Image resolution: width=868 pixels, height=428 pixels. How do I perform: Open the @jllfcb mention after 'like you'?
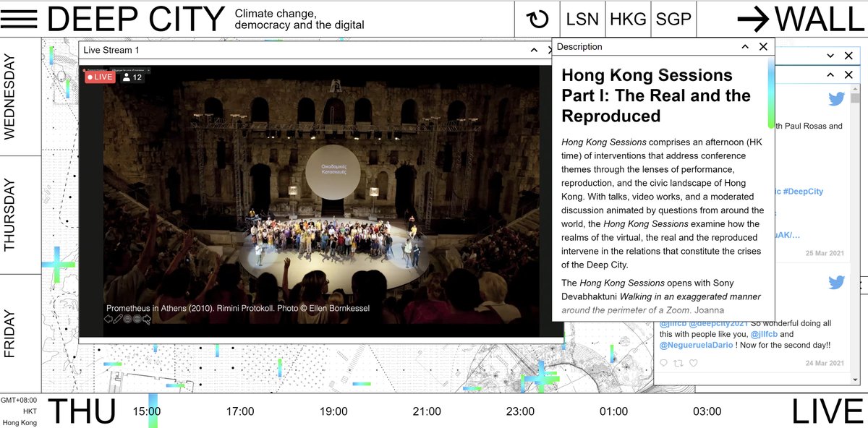coord(765,334)
